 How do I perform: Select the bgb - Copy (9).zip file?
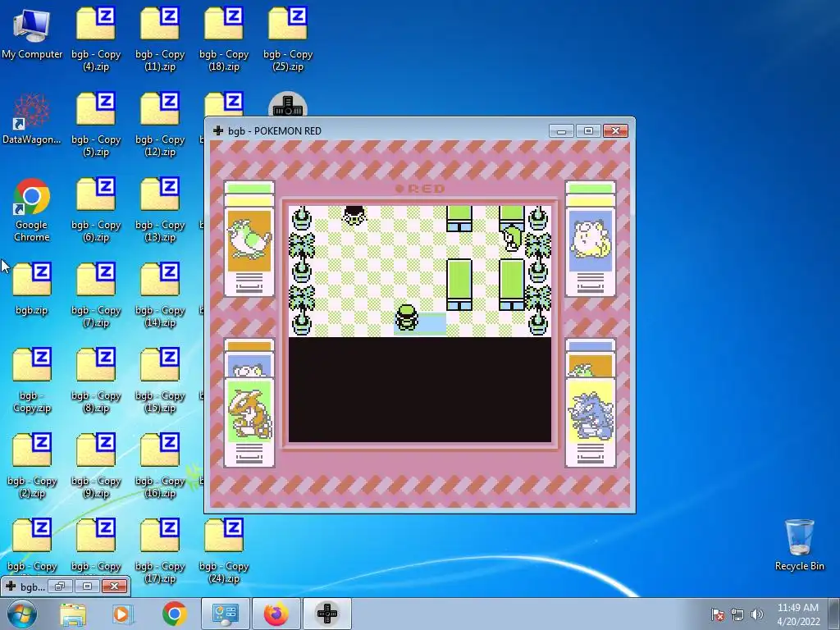(96, 466)
